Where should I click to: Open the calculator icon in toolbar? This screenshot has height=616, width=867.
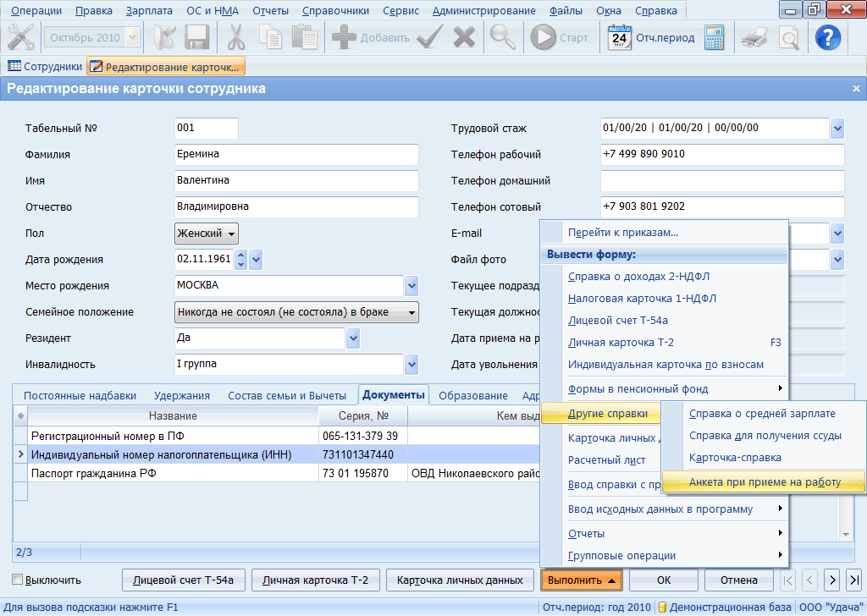(x=715, y=37)
